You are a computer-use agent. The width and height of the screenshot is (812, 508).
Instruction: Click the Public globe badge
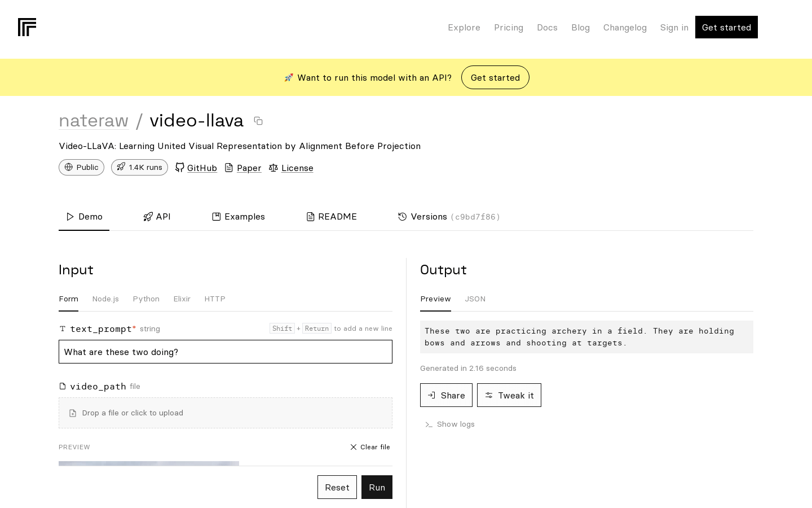click(x=81, y=167)
